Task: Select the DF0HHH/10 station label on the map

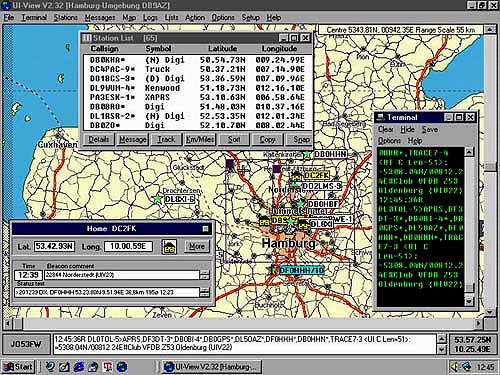Action: [301, 270]
